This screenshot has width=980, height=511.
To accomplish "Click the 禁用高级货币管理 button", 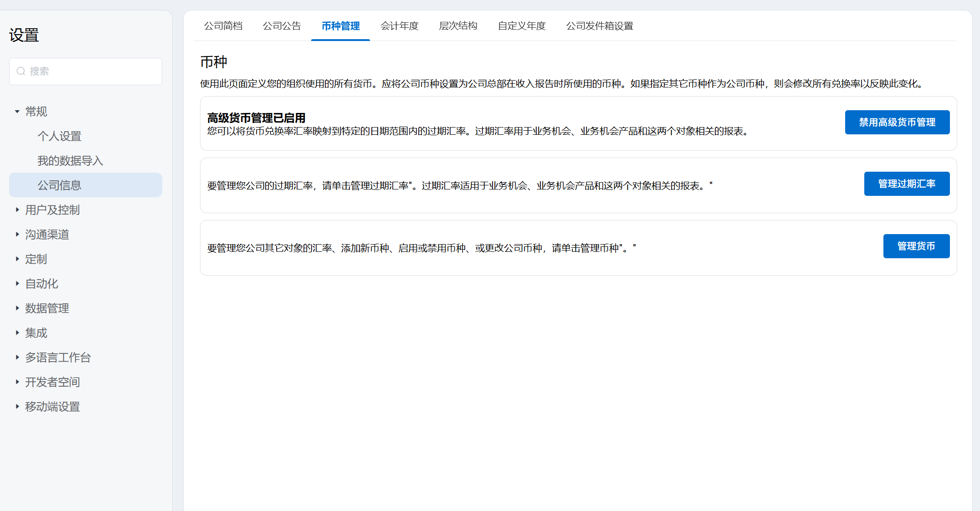I will (897, 122).
